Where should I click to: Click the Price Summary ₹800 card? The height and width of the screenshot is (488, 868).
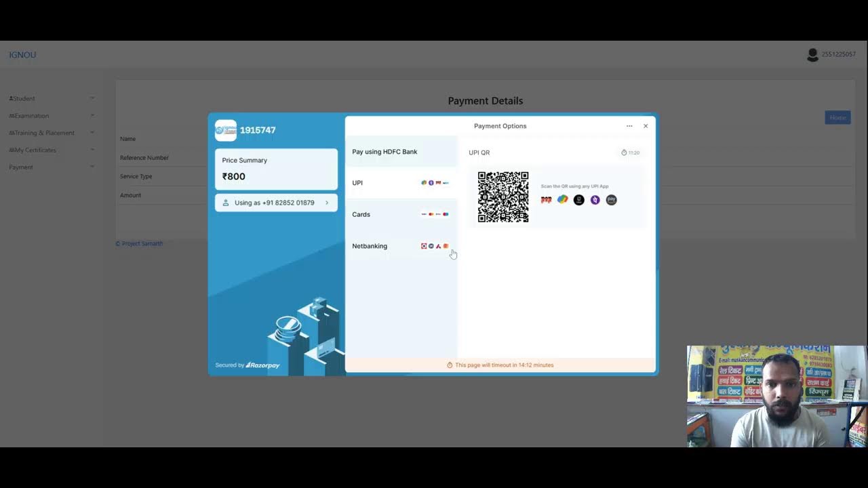coord(276,169)
